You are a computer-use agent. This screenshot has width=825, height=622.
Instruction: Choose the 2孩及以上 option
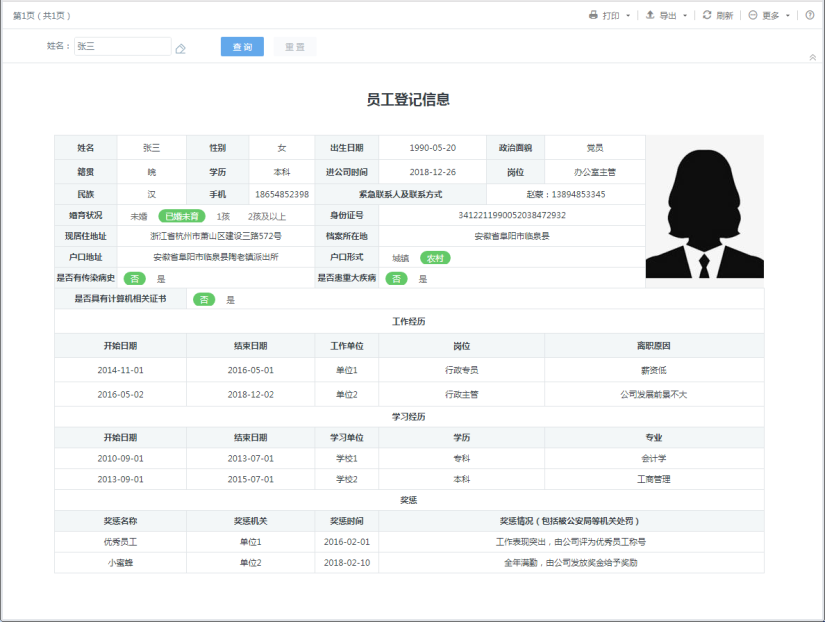(x=267, y=216)
